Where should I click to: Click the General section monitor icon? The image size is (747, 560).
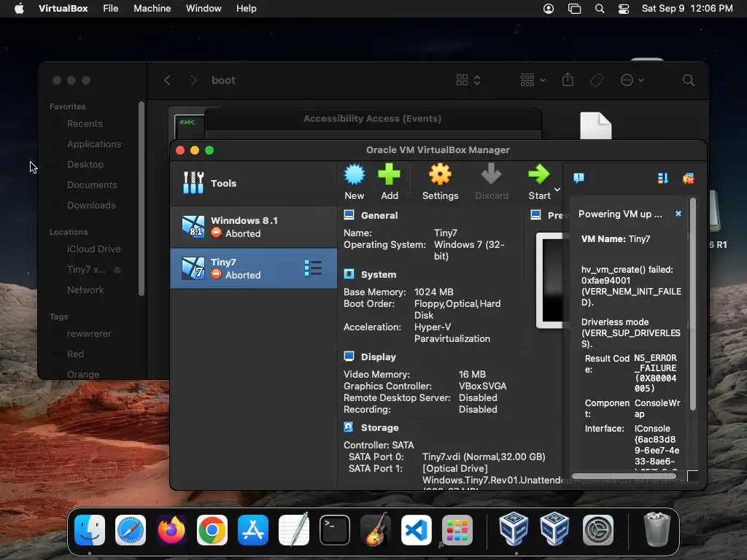pos(349,215)
